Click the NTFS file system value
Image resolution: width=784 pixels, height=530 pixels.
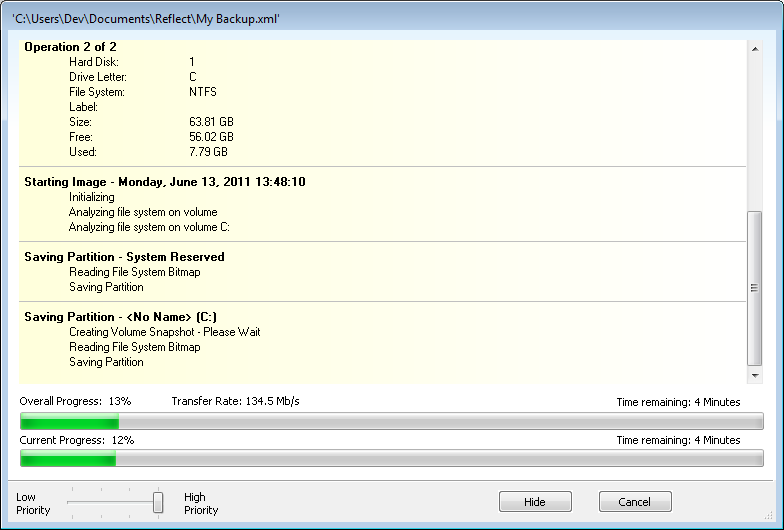click(x=203, y=92)
